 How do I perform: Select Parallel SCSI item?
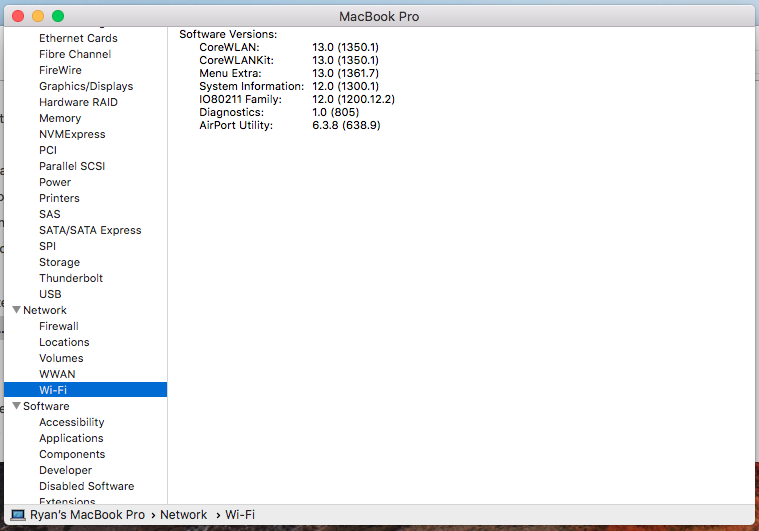click(x=72, y=166)
